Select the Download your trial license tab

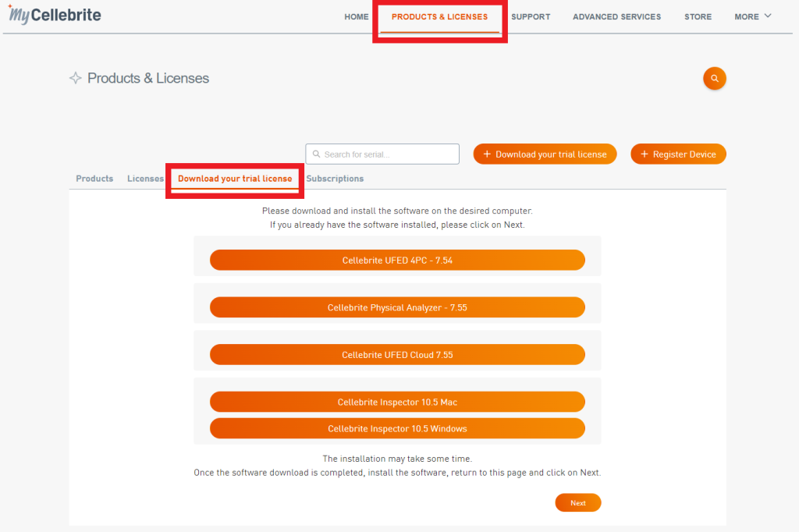click(x=235, y=179)
